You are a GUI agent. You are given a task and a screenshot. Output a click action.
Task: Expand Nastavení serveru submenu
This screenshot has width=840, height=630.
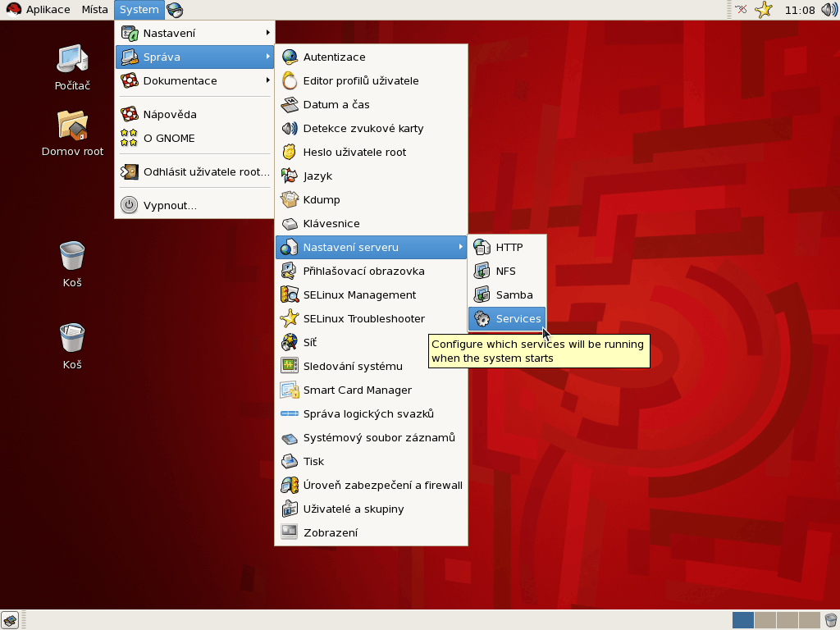point(372,248)
